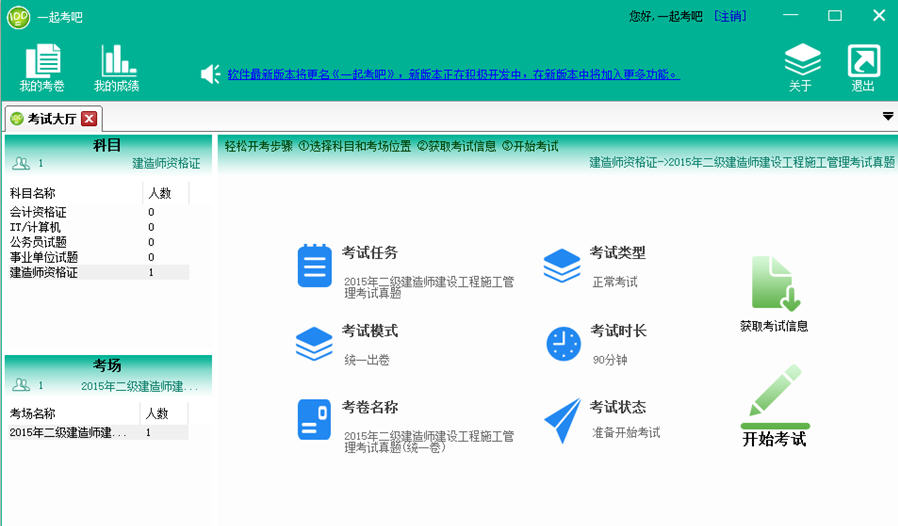
Task: Click 2015年二级建造师建... in 考场 header
Action: pos(139,386)
